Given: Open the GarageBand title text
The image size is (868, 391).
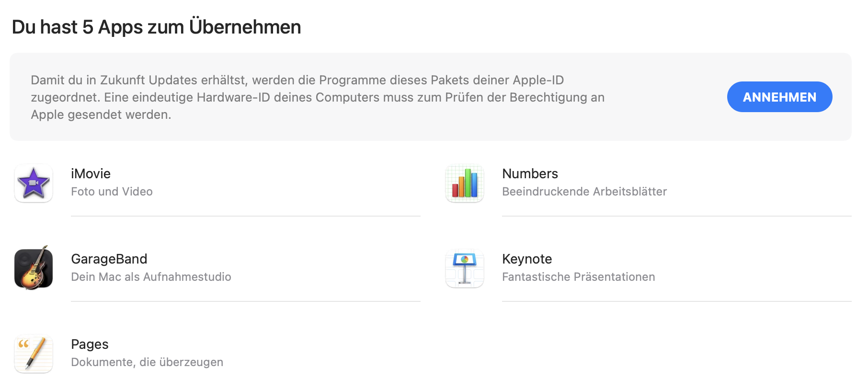Looking at the screenshot, I should (x=109, y=259).
